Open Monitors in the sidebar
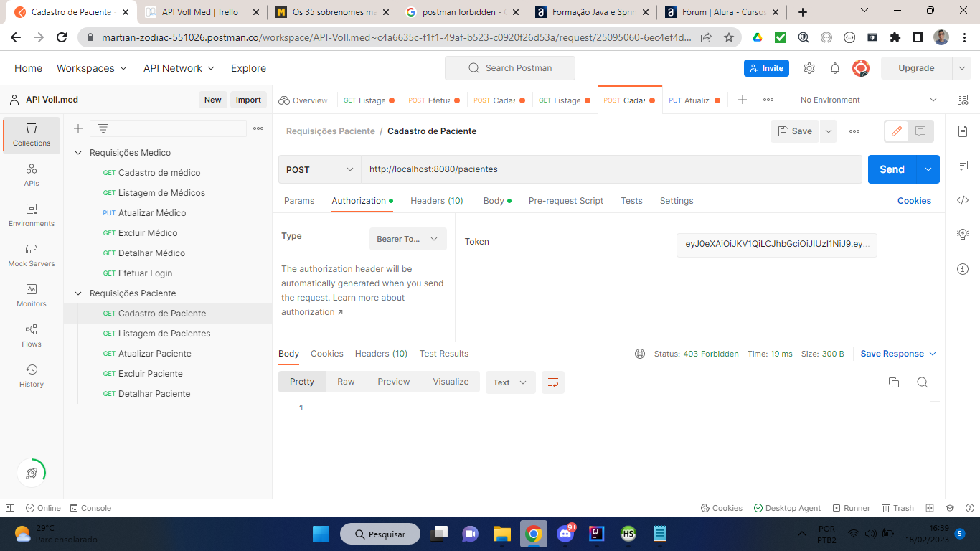The height and width of the screenshot is (551, 980). point(32,295)
